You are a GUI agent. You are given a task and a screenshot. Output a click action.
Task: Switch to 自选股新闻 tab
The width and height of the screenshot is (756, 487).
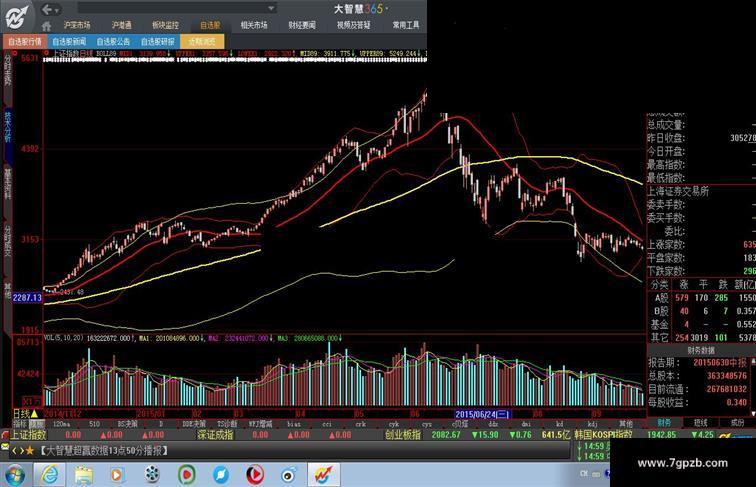[69, 41]
